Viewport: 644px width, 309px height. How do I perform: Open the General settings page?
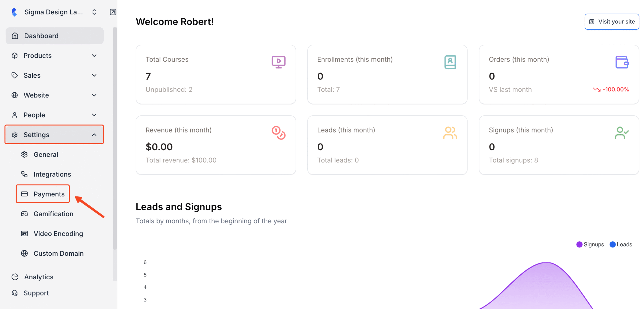(x=46, y=154)
